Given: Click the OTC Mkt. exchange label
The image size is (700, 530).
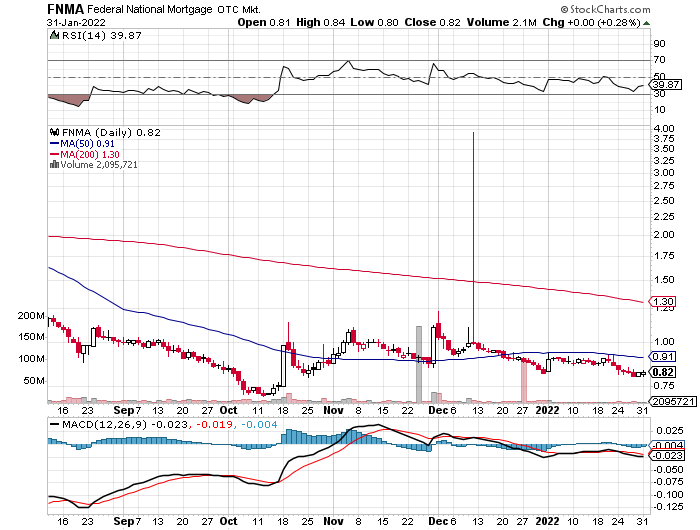Looking at the screenshot, I should pos(239,9).
